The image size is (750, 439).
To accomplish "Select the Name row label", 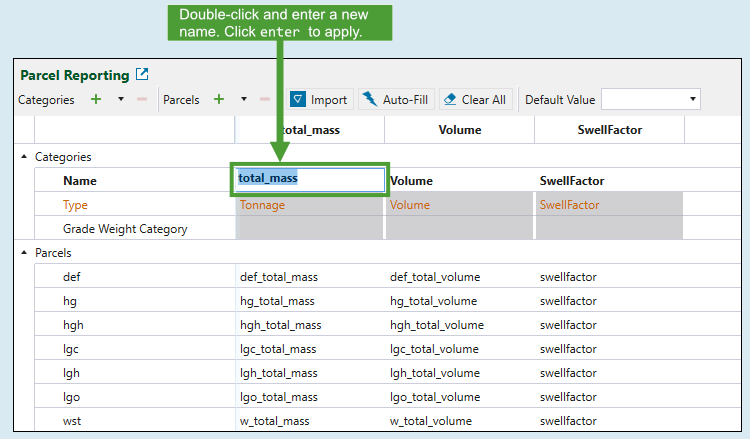I will 79,181.
